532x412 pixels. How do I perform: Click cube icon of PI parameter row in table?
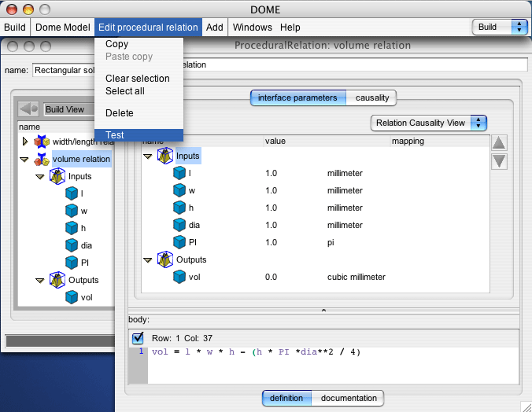pos(179,242)
